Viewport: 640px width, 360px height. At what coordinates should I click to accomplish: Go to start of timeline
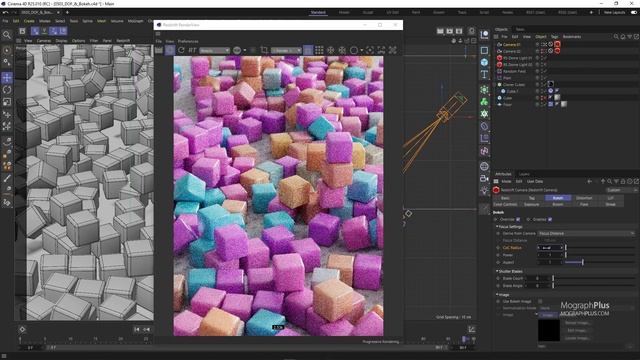pyautogui.click(x=137, y=329)
